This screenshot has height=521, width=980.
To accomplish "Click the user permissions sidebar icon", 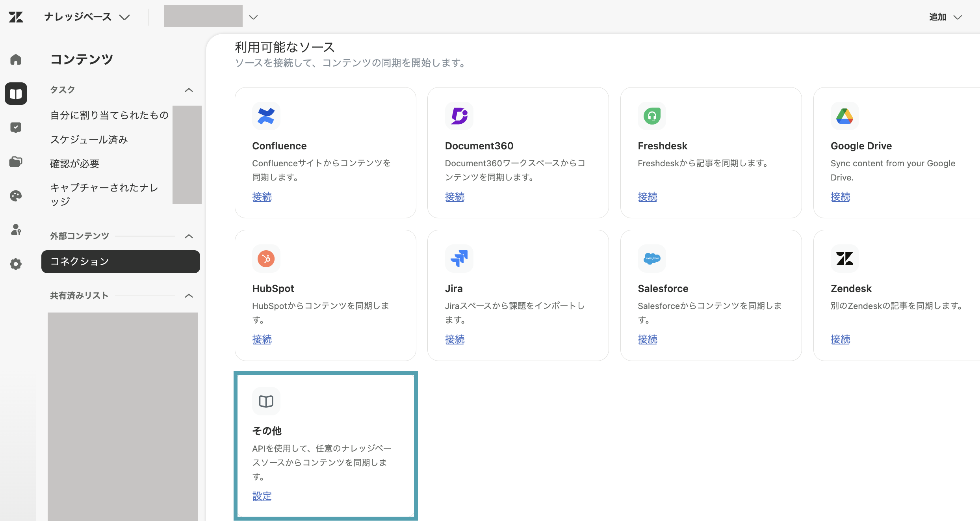I will click(x=16, y=230).
